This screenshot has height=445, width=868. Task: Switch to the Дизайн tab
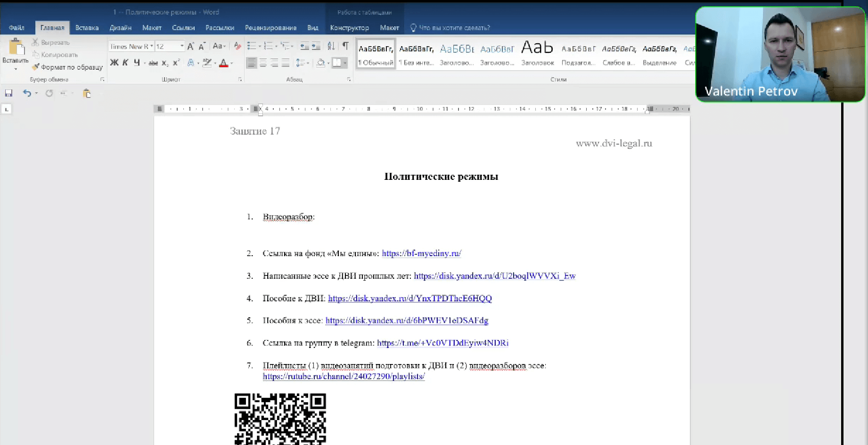click(x=121, y=28)
